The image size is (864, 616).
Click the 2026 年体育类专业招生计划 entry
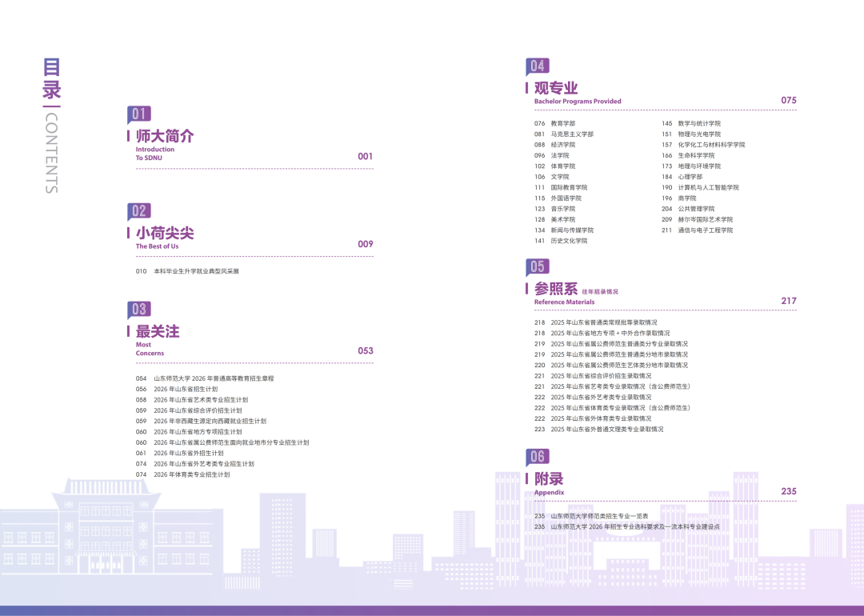[x=183, y=474]
